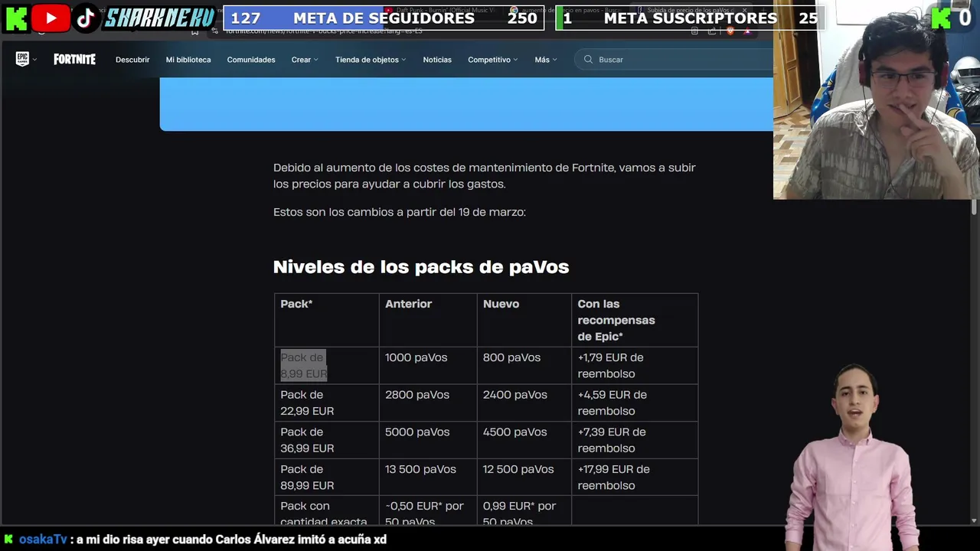Click the paragraph starting Debido al aumento
Image resolution: width=980 pixels, height=551 pixels.
coord(485,176)
